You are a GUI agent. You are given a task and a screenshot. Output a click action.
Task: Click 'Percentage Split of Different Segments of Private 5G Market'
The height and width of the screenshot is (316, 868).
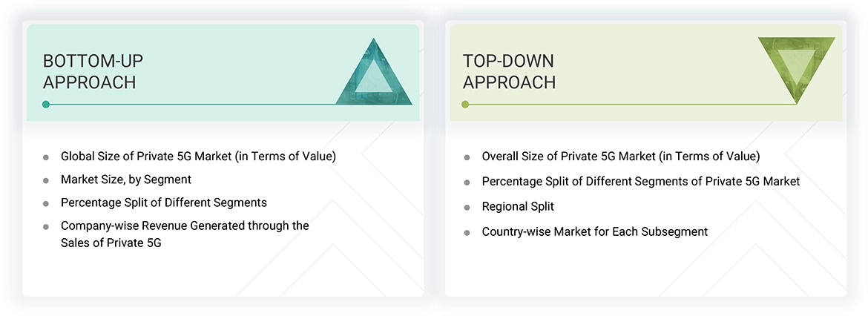pyautogui.click(x=640, y=181)
